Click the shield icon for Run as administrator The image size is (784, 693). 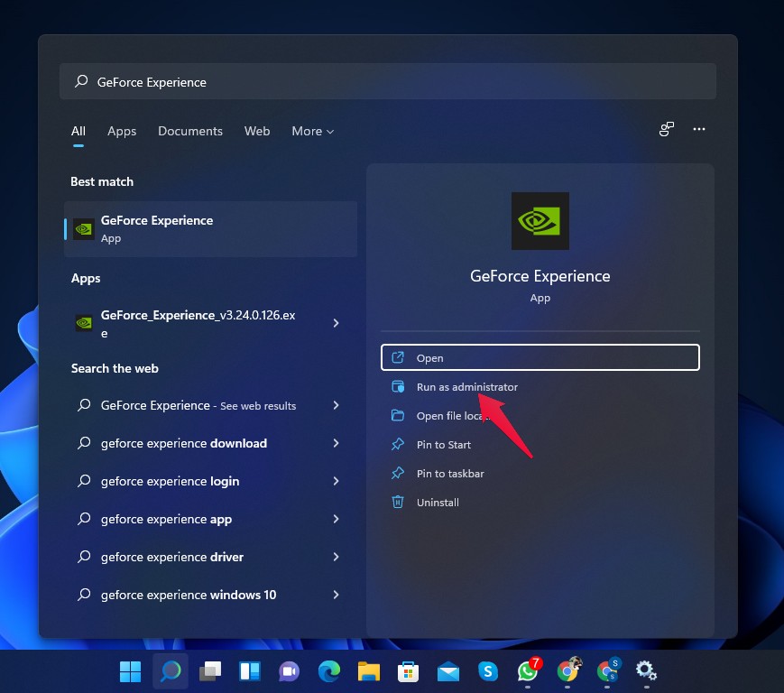click(x=398, y=386)
